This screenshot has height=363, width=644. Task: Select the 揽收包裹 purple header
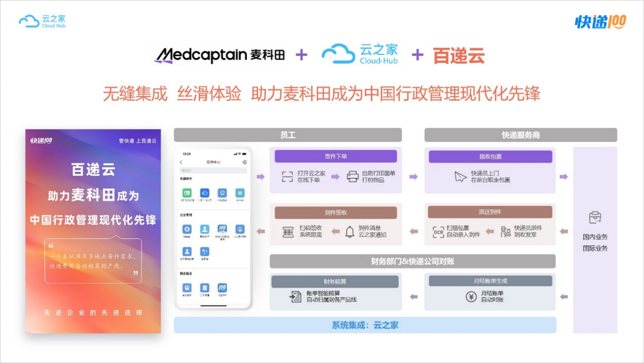pos(490,156)
